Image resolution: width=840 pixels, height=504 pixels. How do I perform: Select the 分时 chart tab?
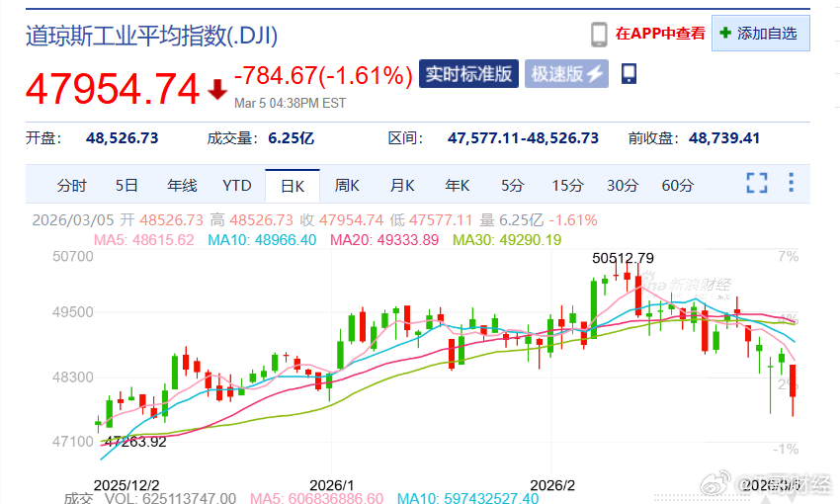coord(72,186)
